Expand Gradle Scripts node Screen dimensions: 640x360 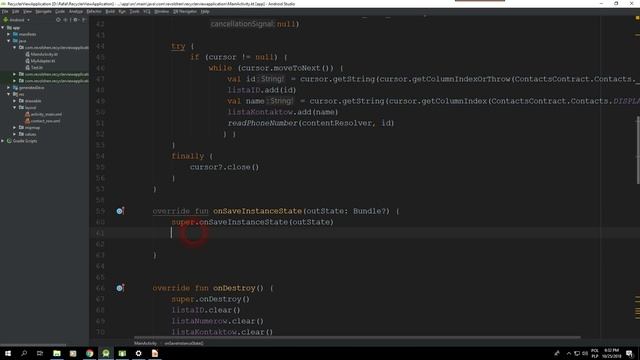tap(3, 141)
